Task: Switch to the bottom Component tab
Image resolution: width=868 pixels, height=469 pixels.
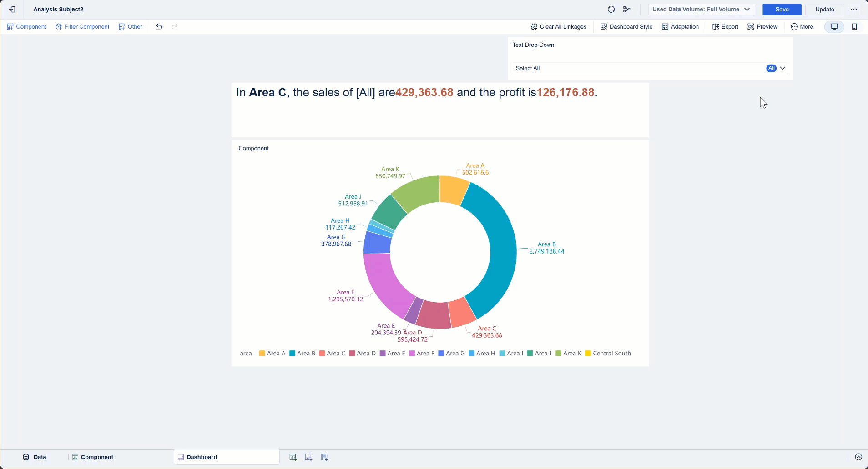Action: pos(93,457)
